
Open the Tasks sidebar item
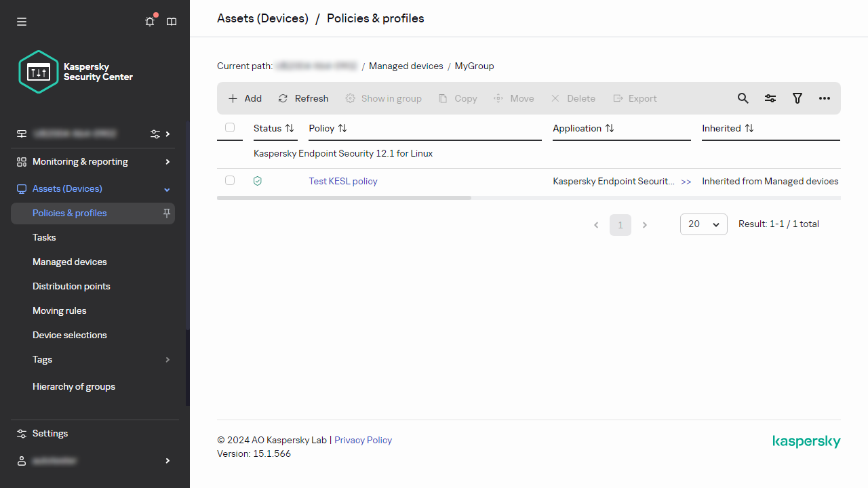44,237
